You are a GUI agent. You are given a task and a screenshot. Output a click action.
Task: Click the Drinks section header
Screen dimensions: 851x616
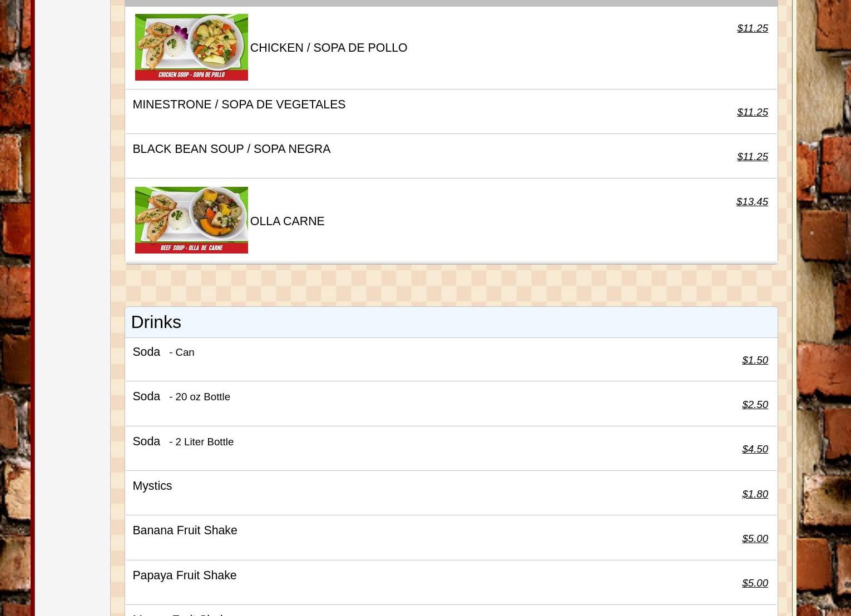(451, 322)
